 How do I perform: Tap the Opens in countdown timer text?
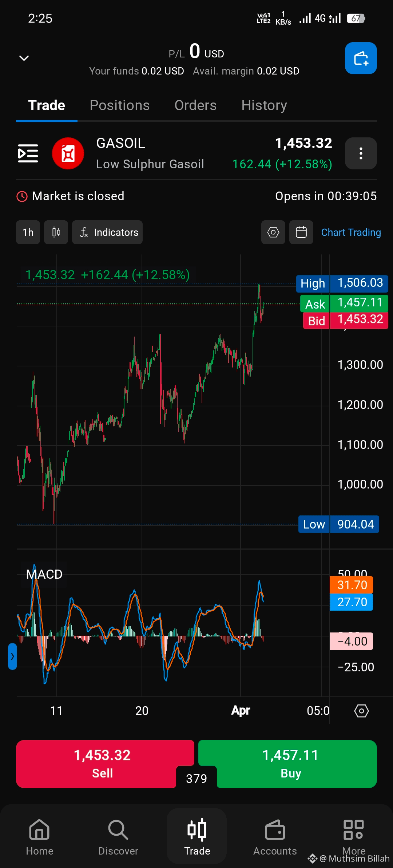(x=326, y=196)
